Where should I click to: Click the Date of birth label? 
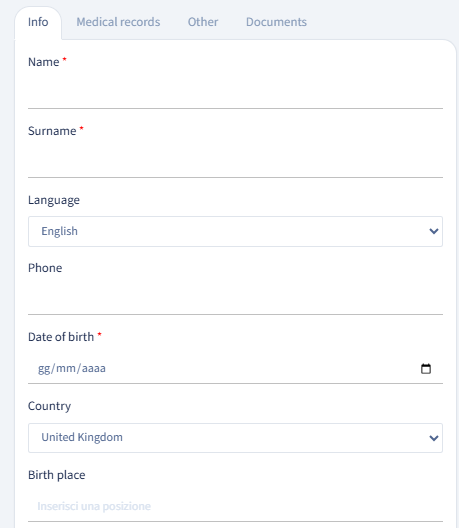click(x=61, y=337)
